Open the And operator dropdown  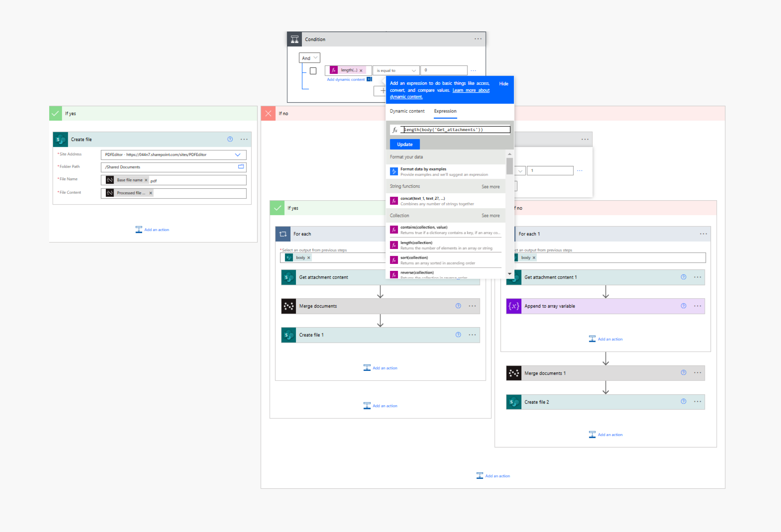[310, 58]
